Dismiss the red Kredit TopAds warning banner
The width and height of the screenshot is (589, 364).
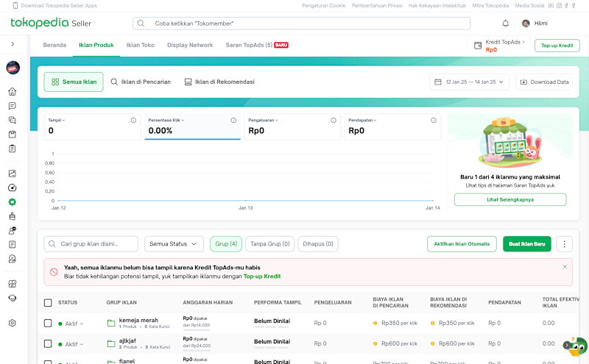pos(565,267)
